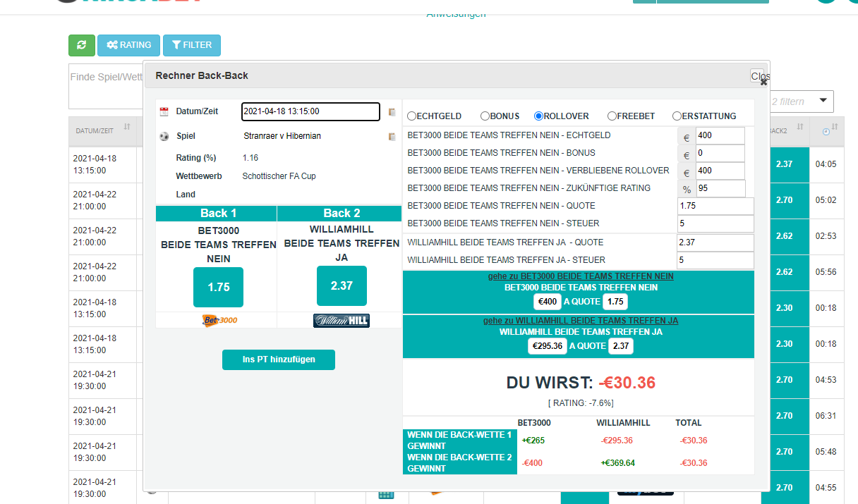Edit BET3000 BONUS amount field

[x=720, y=154]
